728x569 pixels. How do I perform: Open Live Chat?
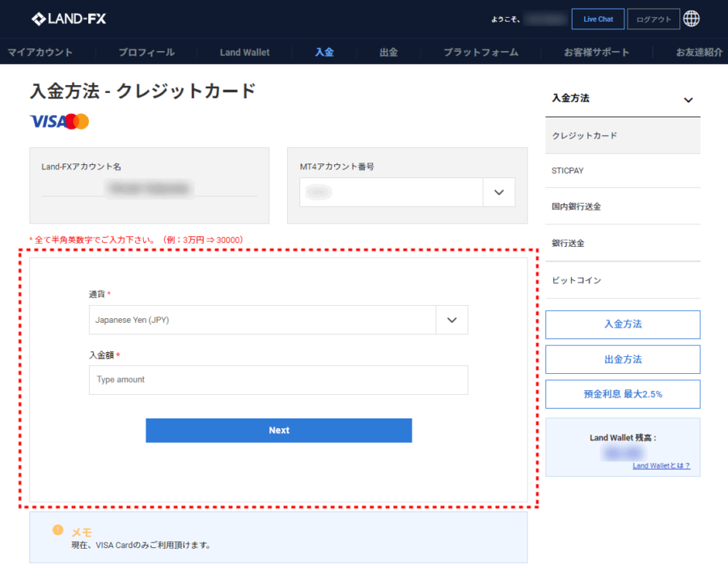tap(598, 19)
